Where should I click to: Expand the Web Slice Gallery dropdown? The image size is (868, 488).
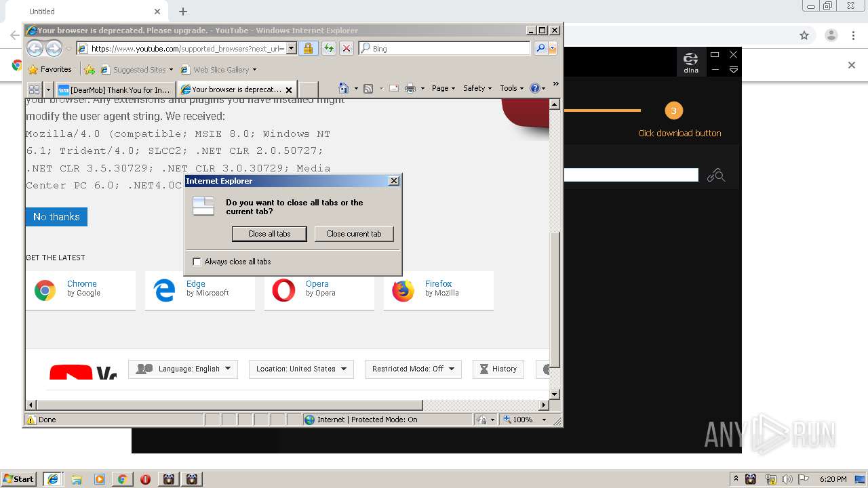254,70
